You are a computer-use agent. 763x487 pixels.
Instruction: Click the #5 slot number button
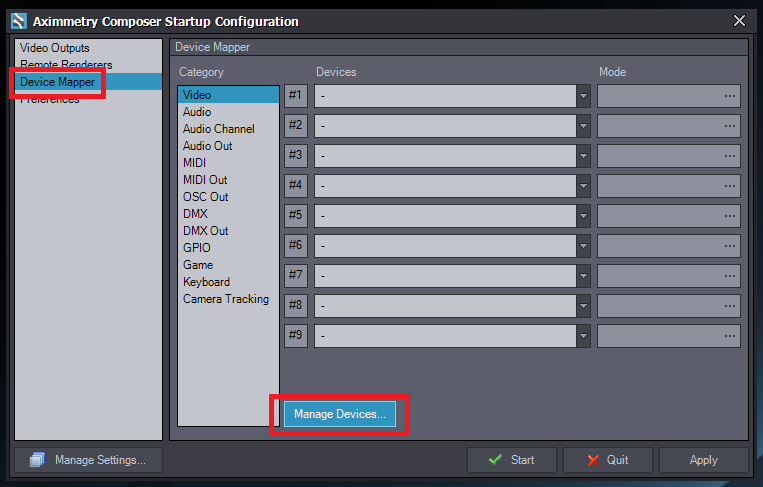pyautogui.click(x=296, y=216)
